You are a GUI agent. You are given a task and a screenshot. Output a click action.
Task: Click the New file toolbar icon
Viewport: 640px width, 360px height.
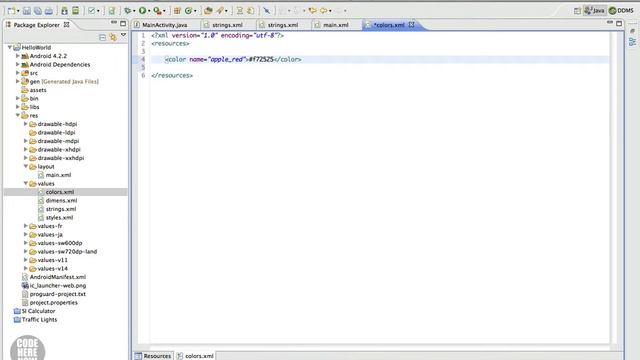[x=11, y=11]
